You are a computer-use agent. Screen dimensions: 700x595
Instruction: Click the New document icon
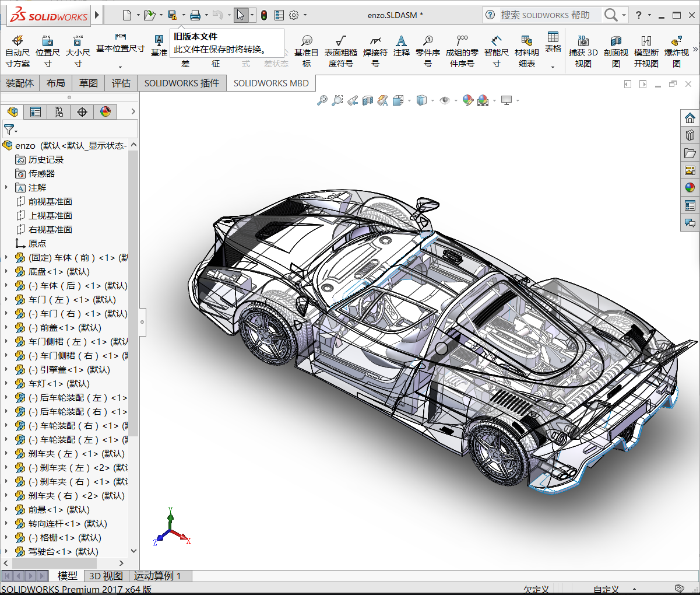(127, 15)
